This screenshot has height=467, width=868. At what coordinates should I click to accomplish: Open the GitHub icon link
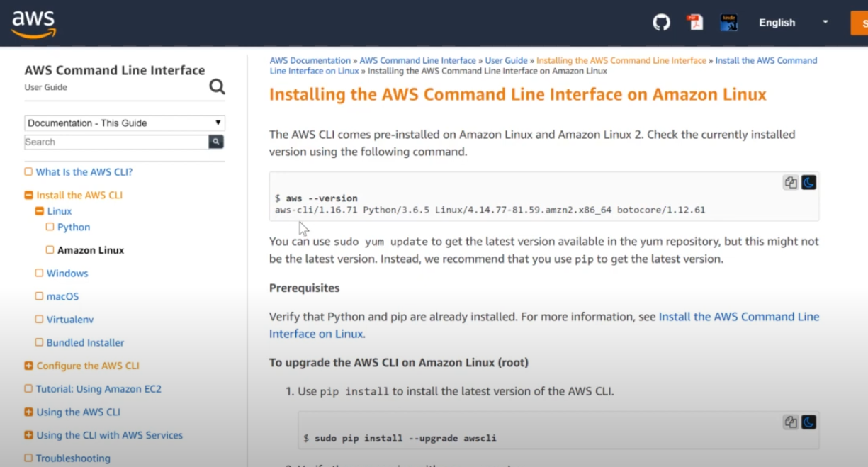661,23
